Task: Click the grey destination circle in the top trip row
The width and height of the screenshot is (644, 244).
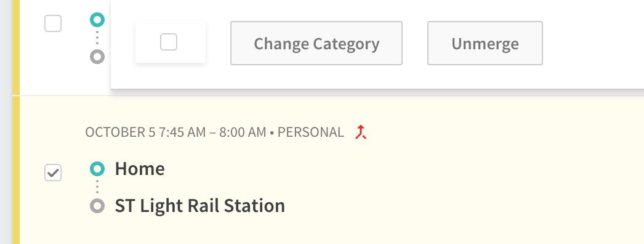Action: [x=97, y=56]
